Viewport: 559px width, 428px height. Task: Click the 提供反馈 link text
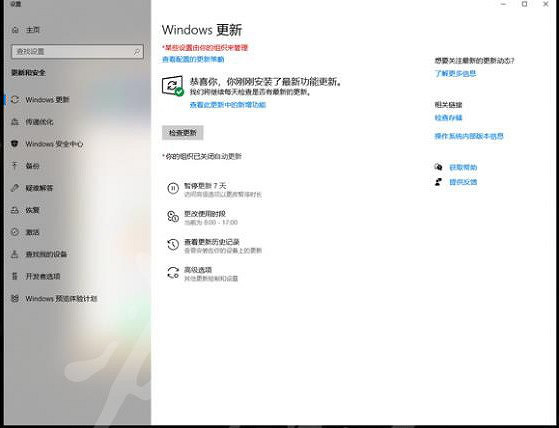click(463, 182)
